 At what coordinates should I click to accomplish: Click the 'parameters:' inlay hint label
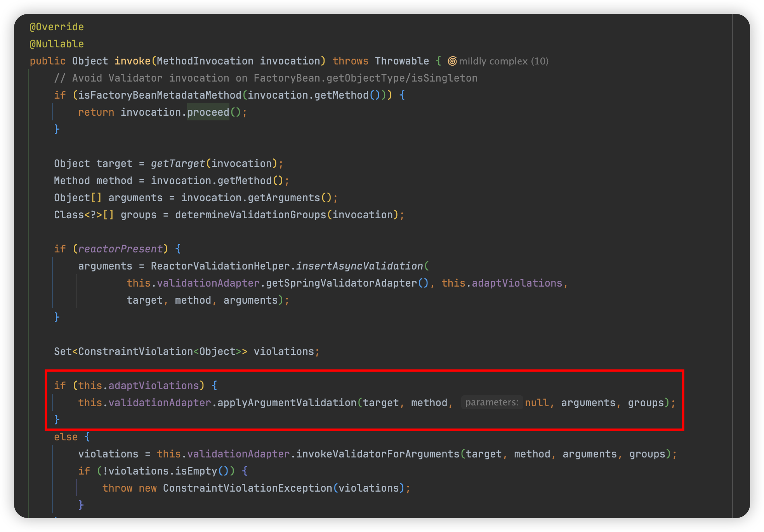pos(491,403)
